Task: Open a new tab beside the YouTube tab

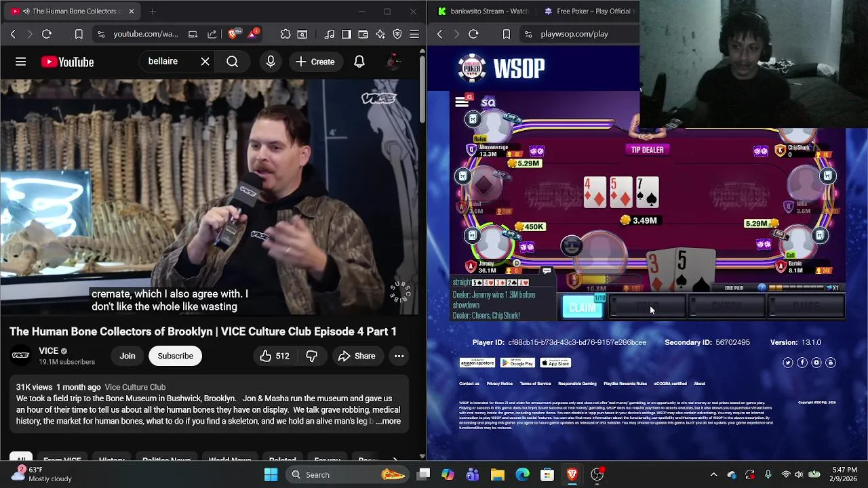Action: 153,11
